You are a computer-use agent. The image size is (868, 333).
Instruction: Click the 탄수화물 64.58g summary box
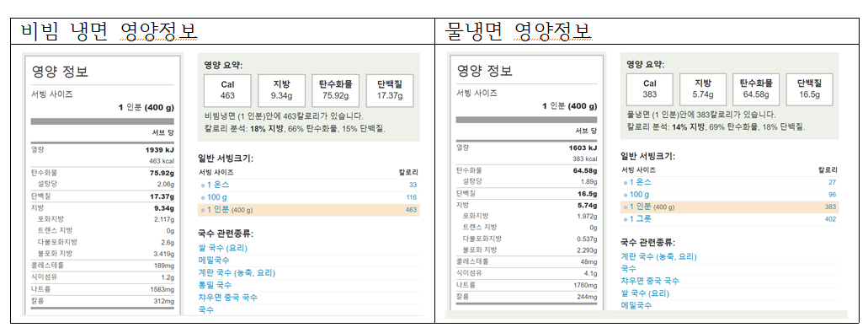pyautogui.click(x=756, y=89)
